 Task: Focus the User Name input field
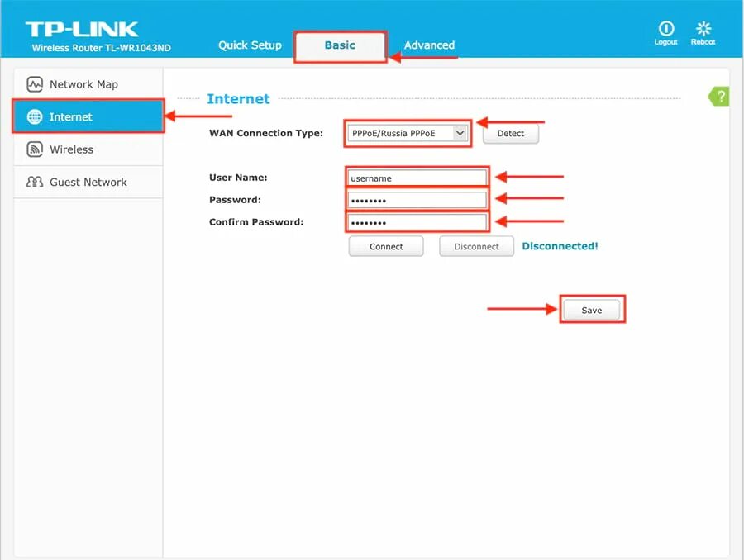(417, 178)
